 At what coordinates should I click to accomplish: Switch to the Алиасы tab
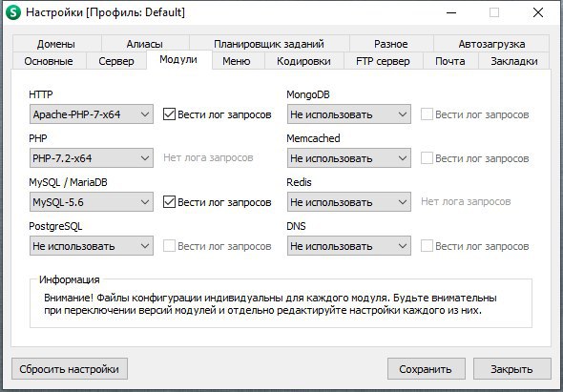tap(145, 44)
